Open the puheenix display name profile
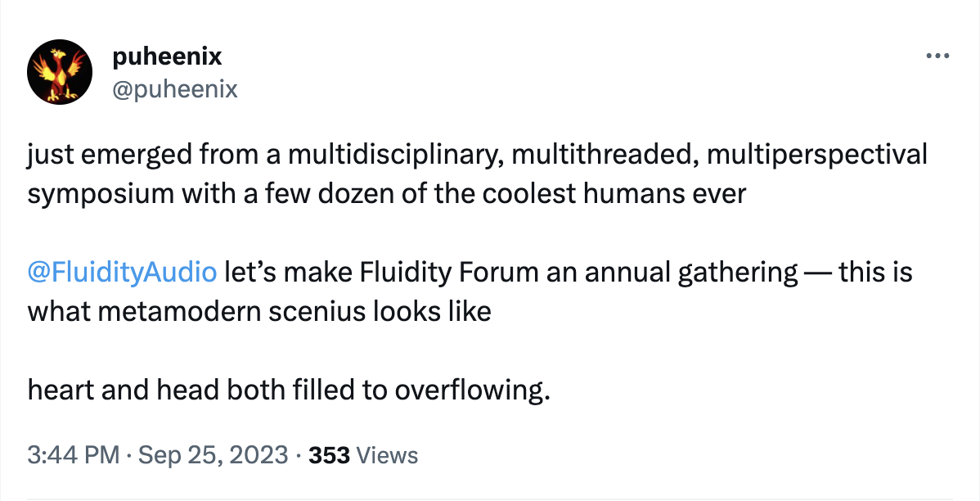This screenshot has width=980, height=501. tap(165, 56)
